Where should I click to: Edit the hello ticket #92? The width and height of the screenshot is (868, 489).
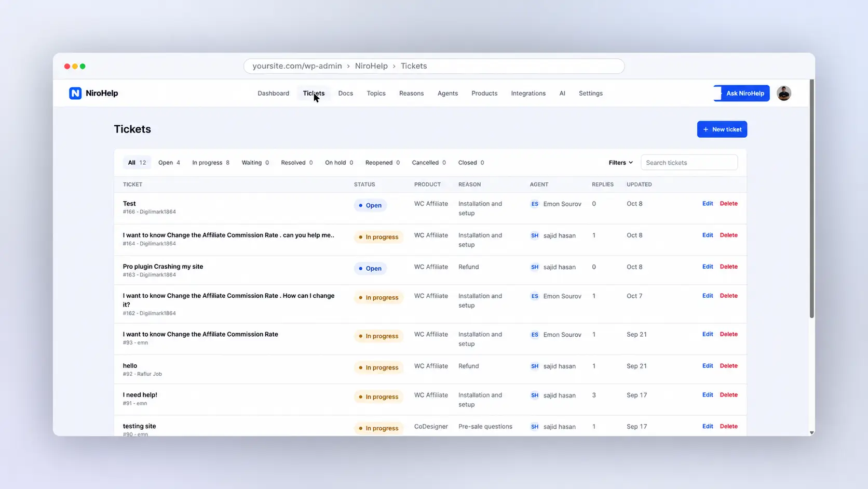pos(708,366)
